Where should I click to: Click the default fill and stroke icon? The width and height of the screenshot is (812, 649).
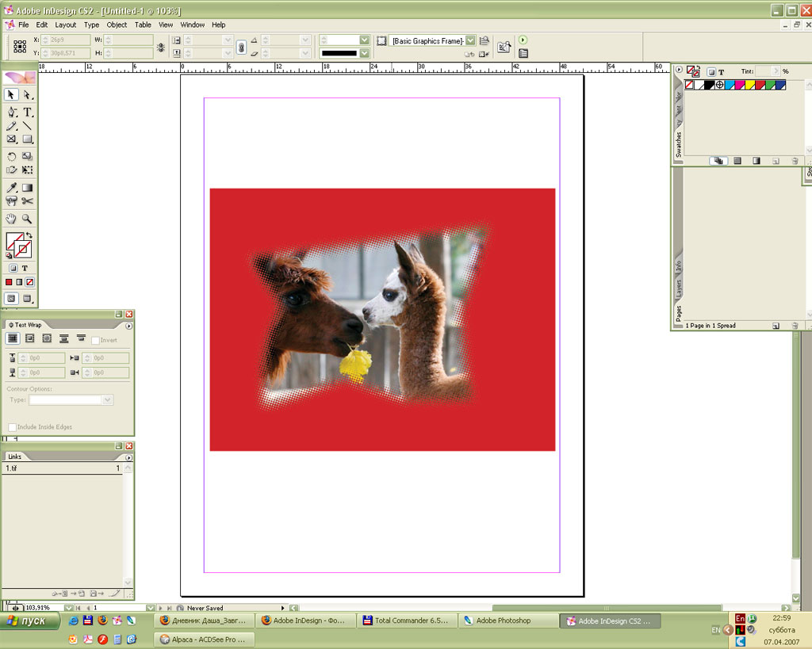pyautogui.click(x=9, y=255)
